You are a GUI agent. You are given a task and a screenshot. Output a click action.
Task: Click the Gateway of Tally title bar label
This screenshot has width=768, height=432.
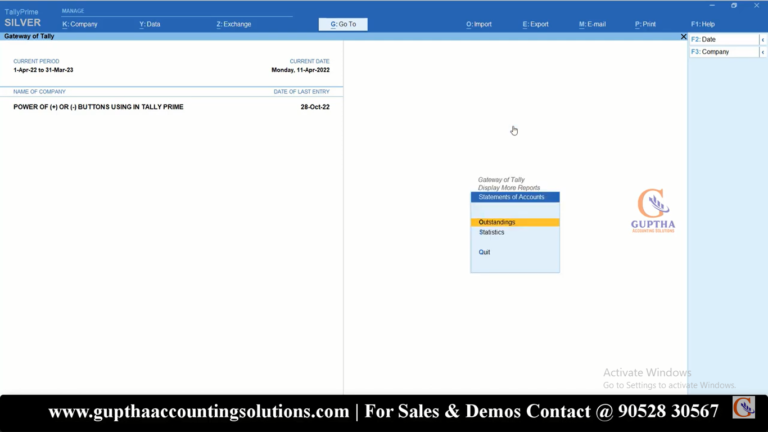click(29, 36)
